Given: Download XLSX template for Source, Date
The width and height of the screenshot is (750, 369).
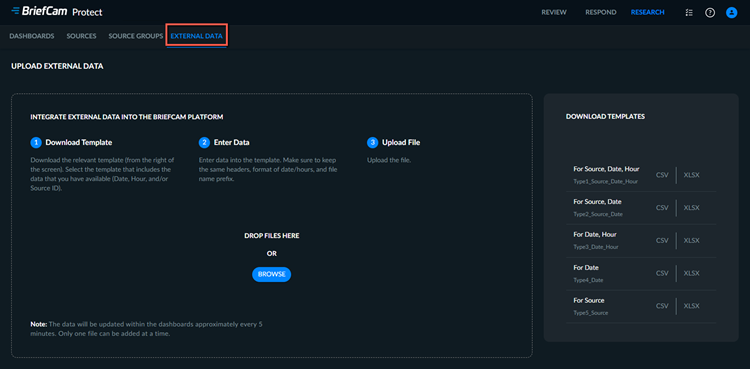Looking at the screenshot, I should (x=692, y=208).
